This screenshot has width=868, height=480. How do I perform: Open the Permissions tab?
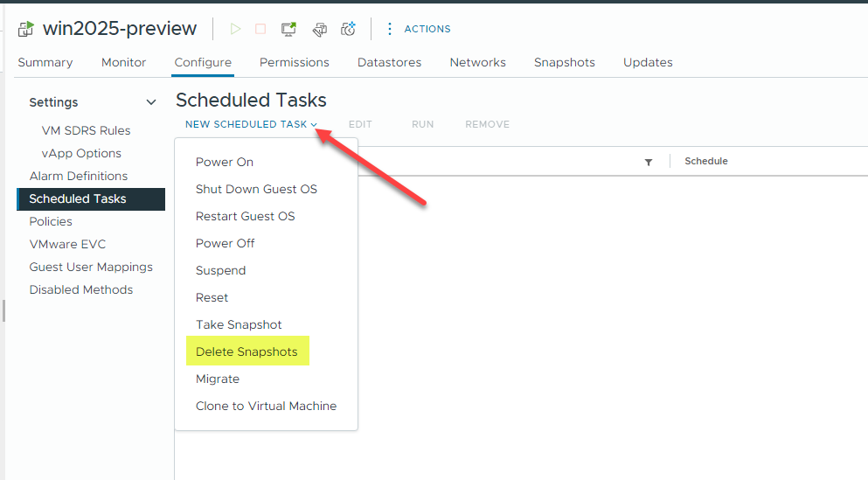294,63
